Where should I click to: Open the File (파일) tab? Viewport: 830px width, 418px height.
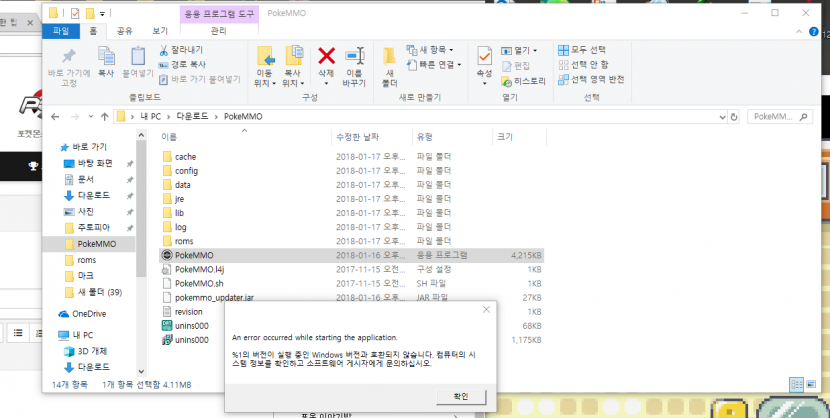[61, 31]
